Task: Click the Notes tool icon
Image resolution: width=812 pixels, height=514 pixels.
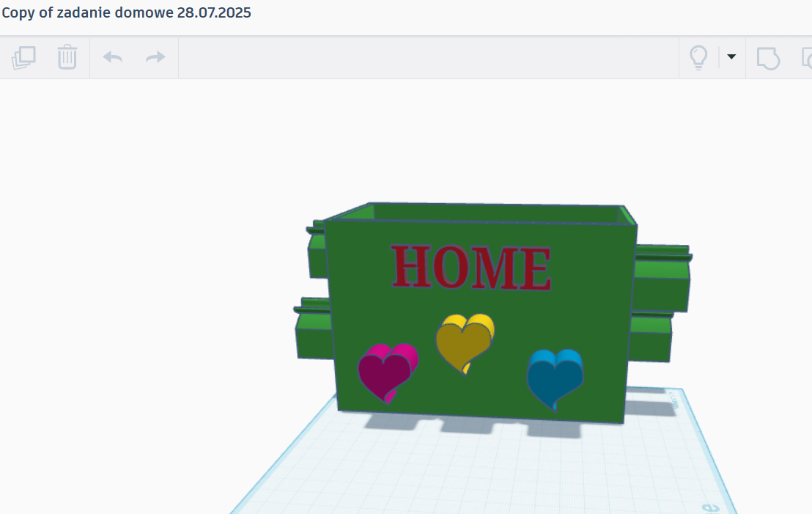Action: 768,57
